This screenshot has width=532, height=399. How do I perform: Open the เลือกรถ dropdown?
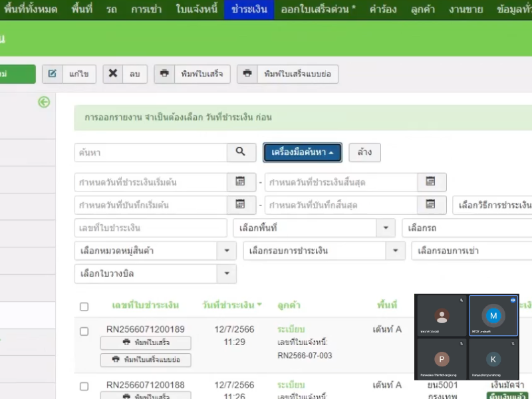point(467,228)
